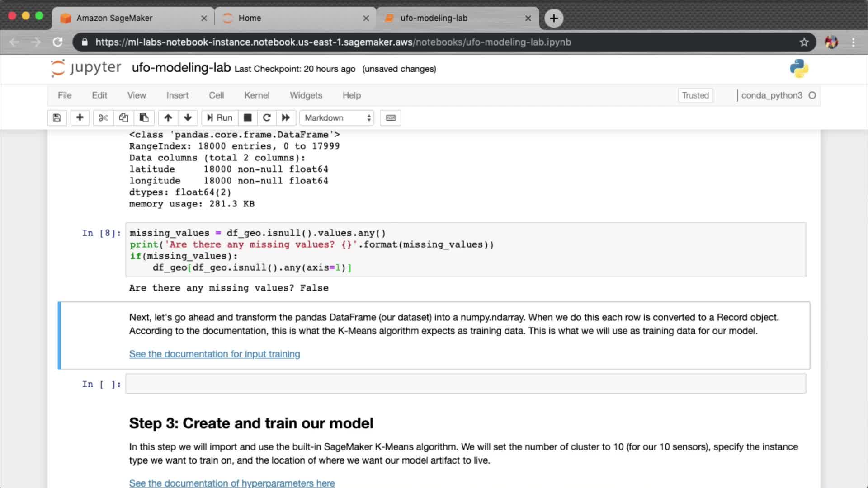The height and width of the screenshot is (488, 868).
Task: Open the Markdown cell type dropdown
Action: 337,118
